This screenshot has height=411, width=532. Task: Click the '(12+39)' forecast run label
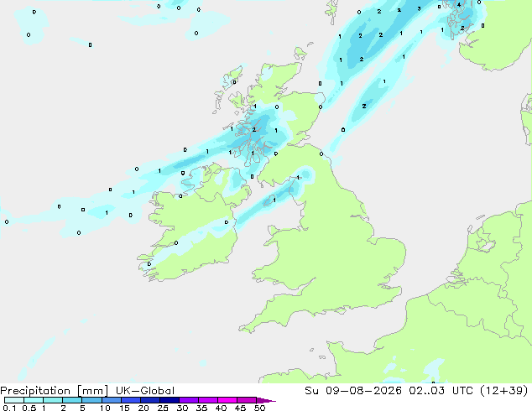[x=503, y=391]
